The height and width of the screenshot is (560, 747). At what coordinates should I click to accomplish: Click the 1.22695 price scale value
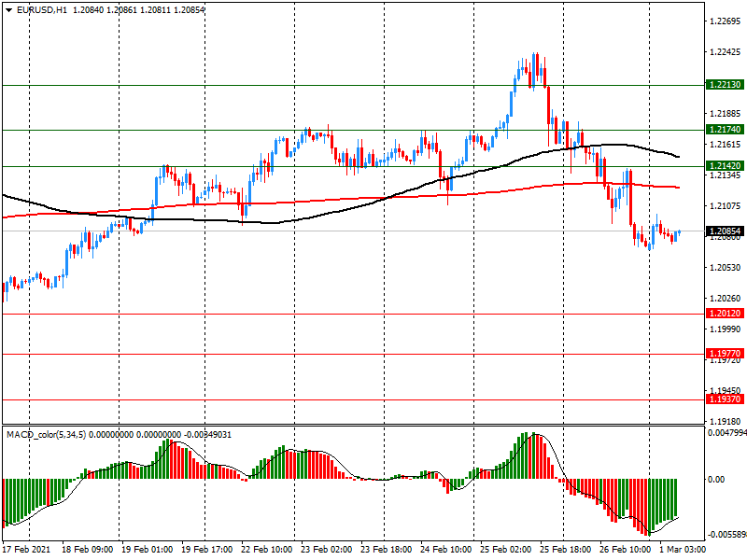tap(726, 21)
